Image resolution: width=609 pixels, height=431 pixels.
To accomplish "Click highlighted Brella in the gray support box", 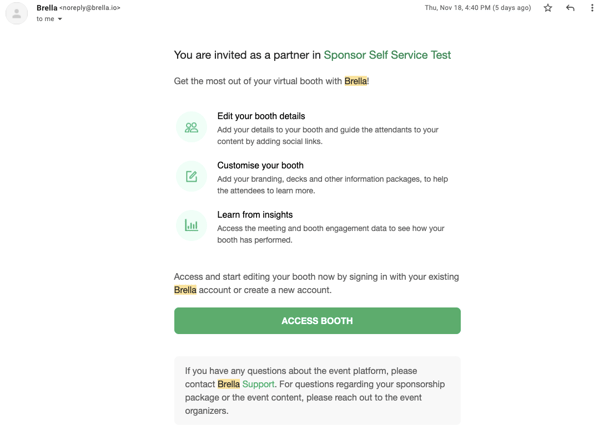I will point(228,384).
